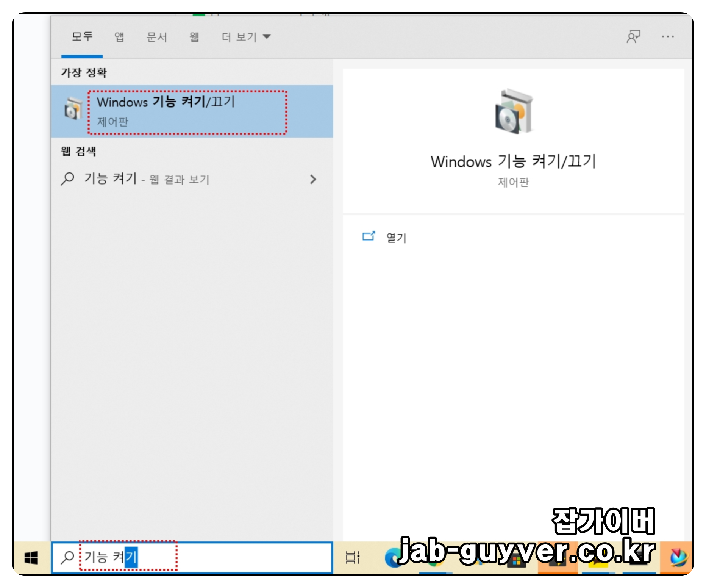Expand the 더 보기 dropdown
706x588 pixels.
pos(246,37)
